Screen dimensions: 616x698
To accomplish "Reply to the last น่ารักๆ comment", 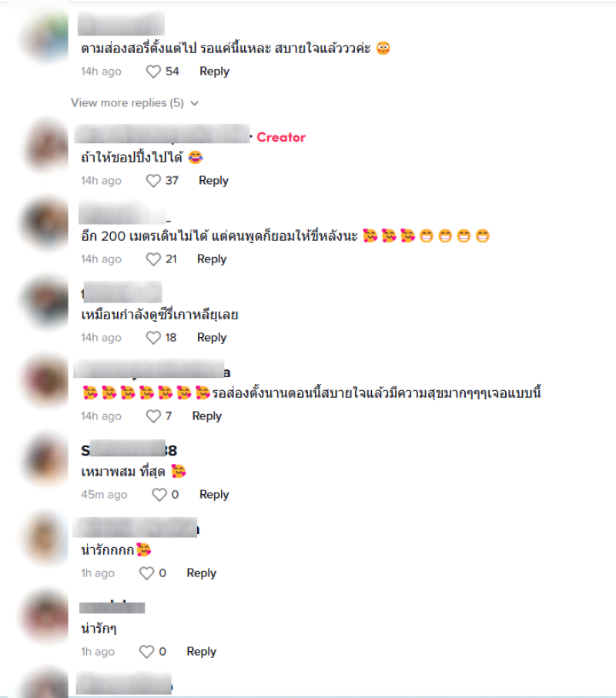I will (x=201, y=652).
